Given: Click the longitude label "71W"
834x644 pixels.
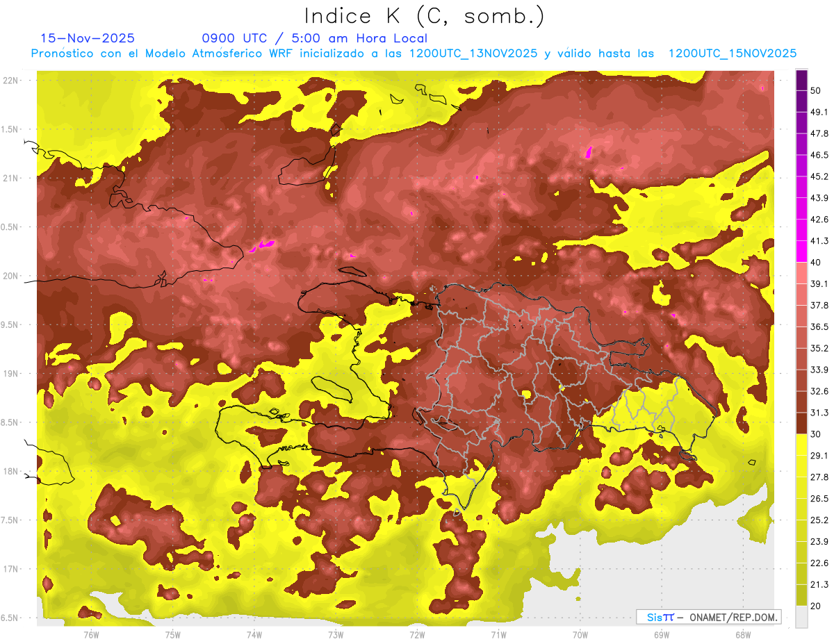Looking at the screenshot, I should click(x=498, y=634).
